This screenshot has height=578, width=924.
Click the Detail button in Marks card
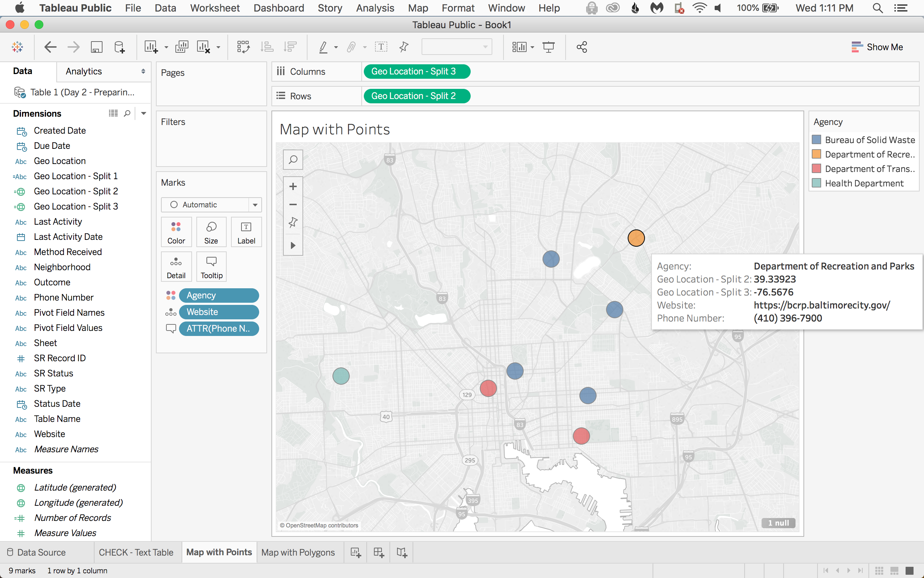tap(176, 267)
